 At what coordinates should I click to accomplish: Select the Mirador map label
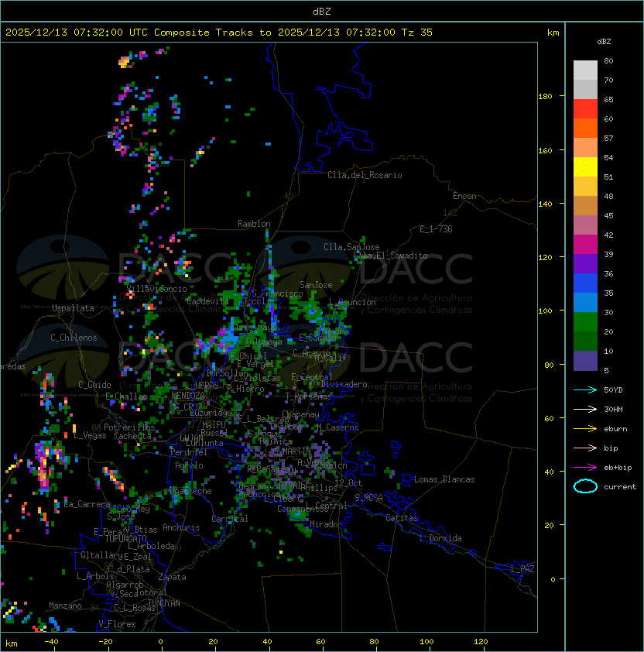point(327,524)
